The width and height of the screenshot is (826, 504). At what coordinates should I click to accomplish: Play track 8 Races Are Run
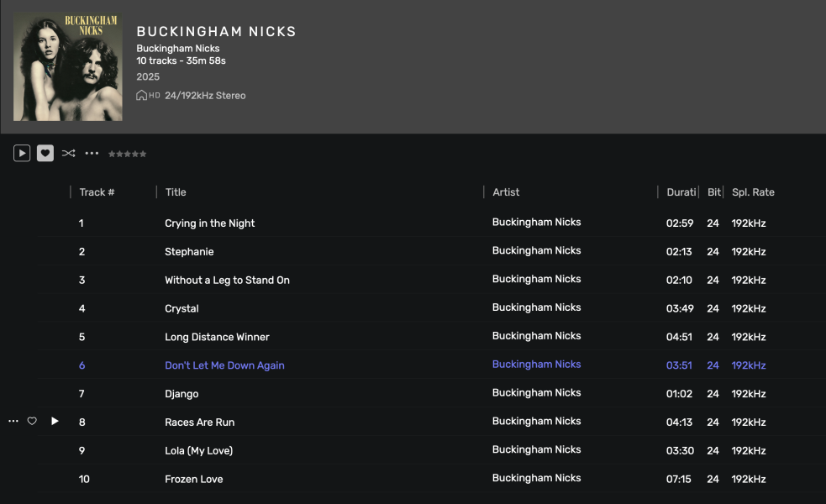[x=55, y=421]
